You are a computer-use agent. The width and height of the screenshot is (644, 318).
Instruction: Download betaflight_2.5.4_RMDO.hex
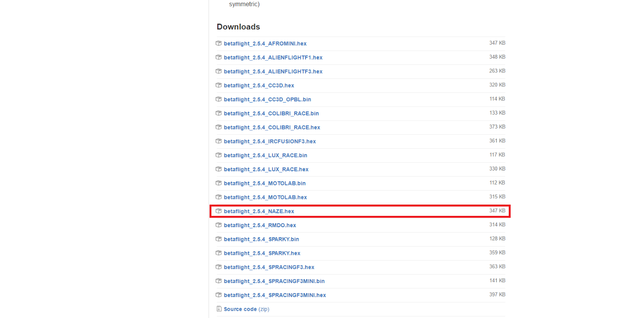click(x=260, y=225)
